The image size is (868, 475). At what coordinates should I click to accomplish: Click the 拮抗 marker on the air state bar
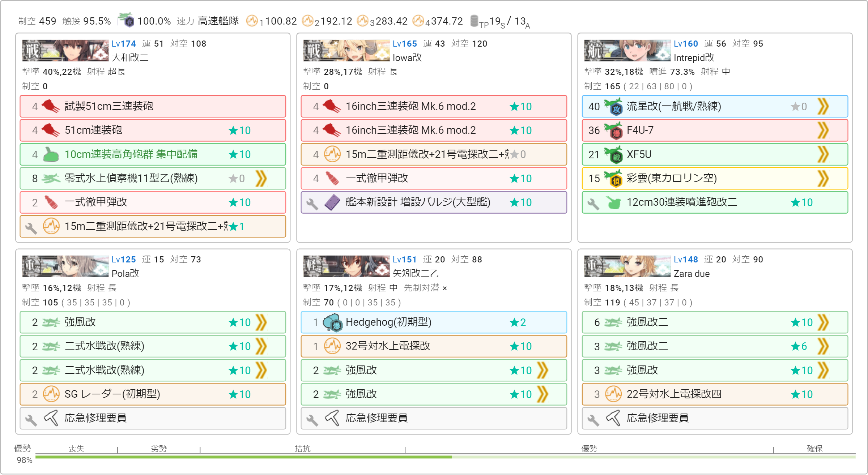tap(302, 449)
